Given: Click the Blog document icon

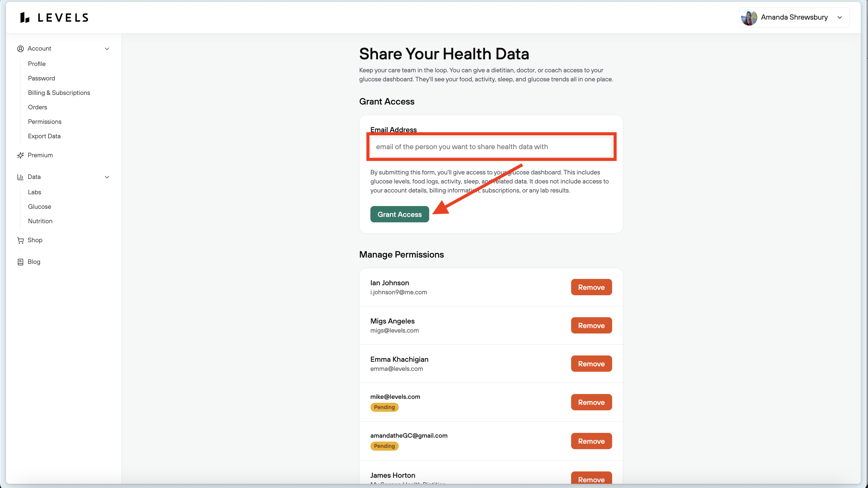Looking at the screenshot, I should pos(20,262).
